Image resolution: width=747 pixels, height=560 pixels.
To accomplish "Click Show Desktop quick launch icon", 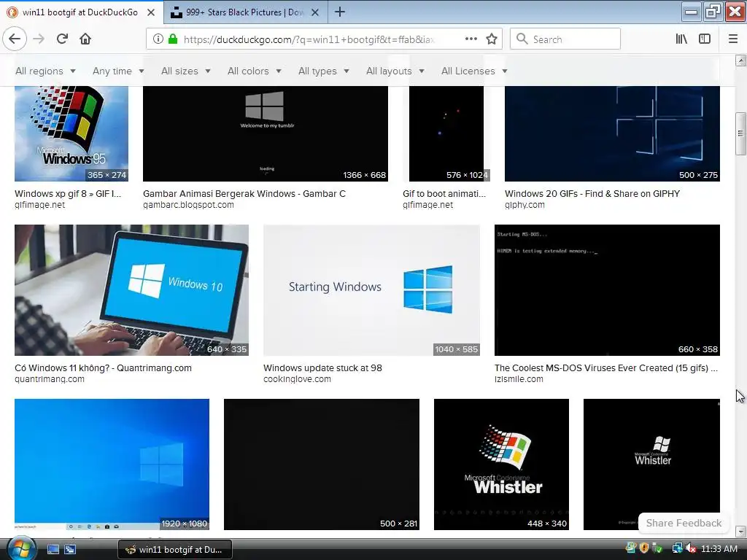I will click(x=53, y=549).
